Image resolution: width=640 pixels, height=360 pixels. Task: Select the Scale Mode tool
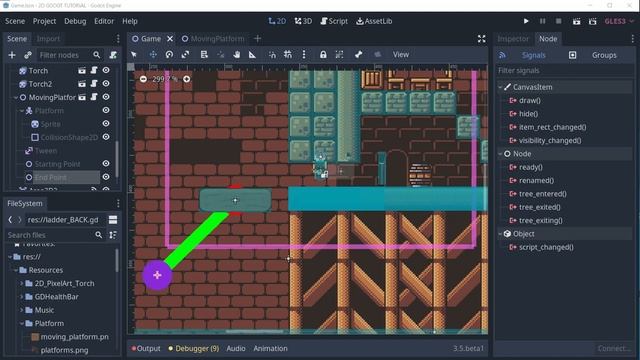click(185, 55)
